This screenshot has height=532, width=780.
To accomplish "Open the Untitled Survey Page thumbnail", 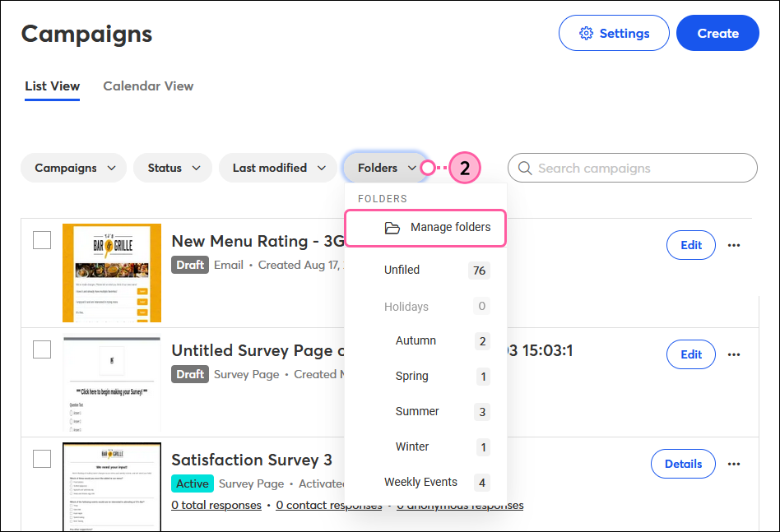I will 112,382.
